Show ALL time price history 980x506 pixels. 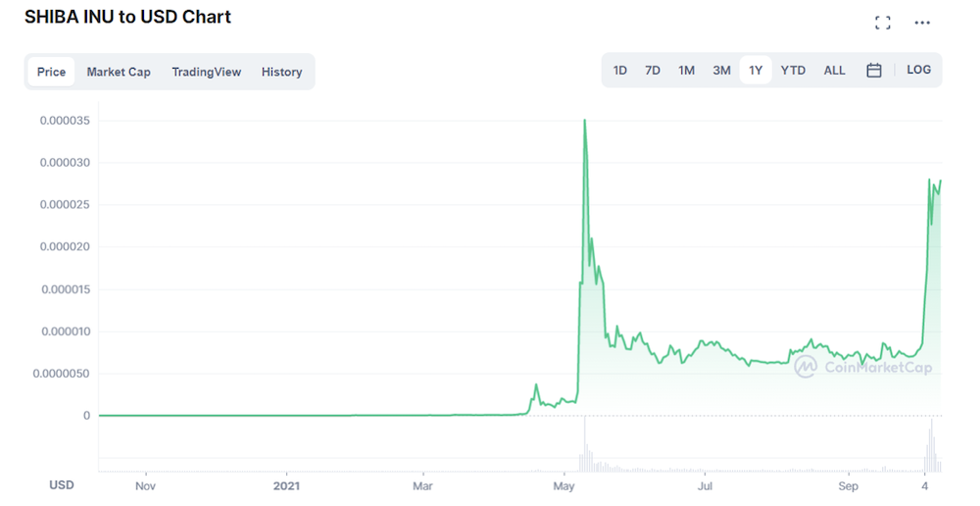[834, 70]
